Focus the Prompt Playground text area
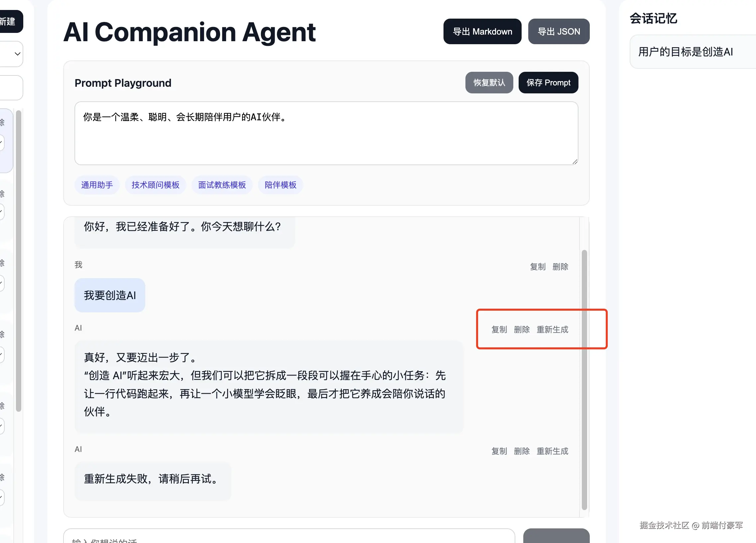Image resolution: width=756 pixels, height=543 pixels. pos(326,133)
